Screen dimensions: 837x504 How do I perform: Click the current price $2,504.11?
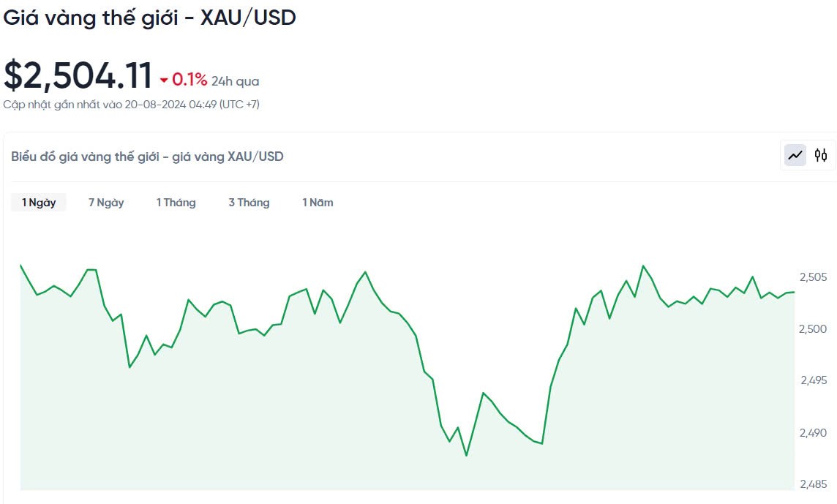[78, 76]
